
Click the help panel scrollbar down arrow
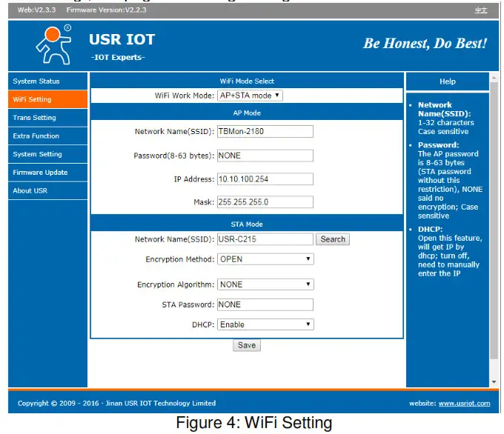point(494,382)
